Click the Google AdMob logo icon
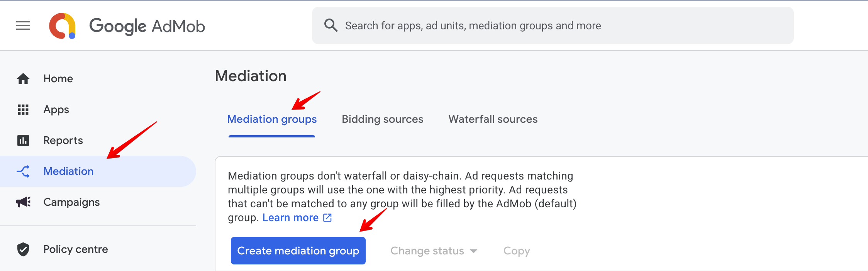The image size is (868, 271). [x=62, y=26]
